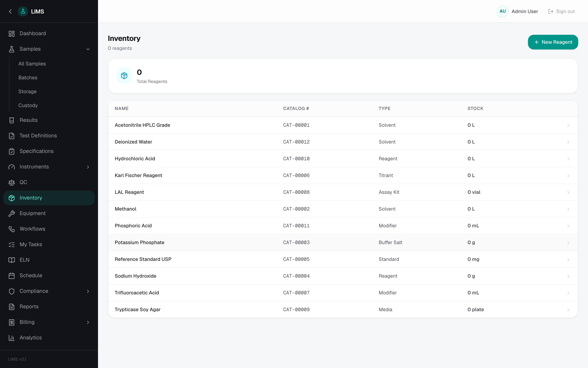Viewport: 588px width, 368px height.
Task: Click the Assay Kit type cell
Action: (x=389, y=192)
